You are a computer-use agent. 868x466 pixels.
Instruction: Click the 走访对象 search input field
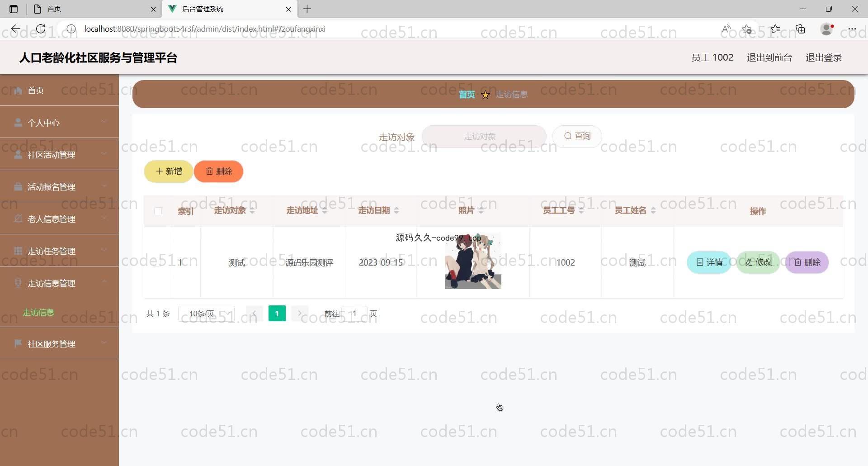pos(483,136)
